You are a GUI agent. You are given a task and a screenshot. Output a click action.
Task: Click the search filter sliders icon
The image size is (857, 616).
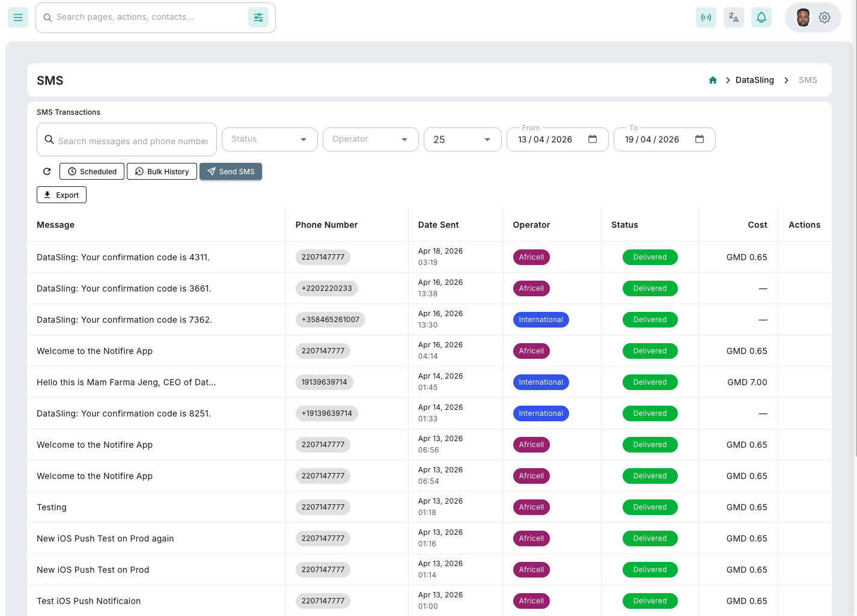(x=258, y=17)
